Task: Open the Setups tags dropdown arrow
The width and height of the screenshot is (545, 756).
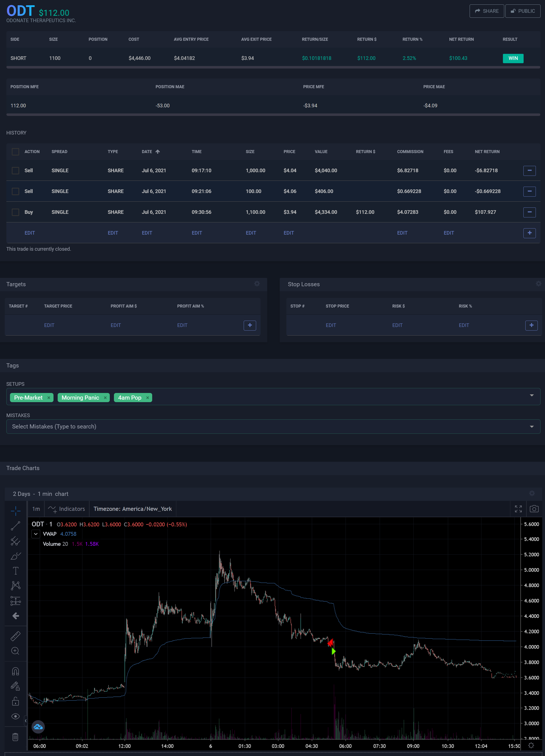Action: (531, 395)
